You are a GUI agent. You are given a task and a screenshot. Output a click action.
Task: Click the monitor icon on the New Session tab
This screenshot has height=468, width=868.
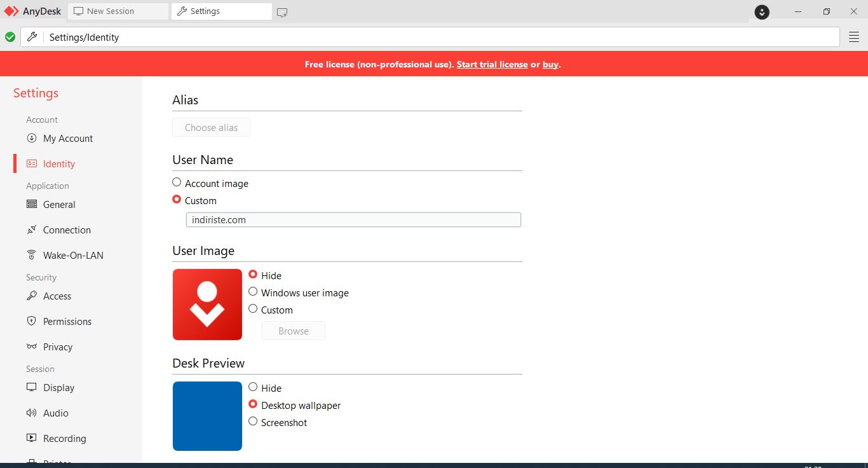point(79,11)
